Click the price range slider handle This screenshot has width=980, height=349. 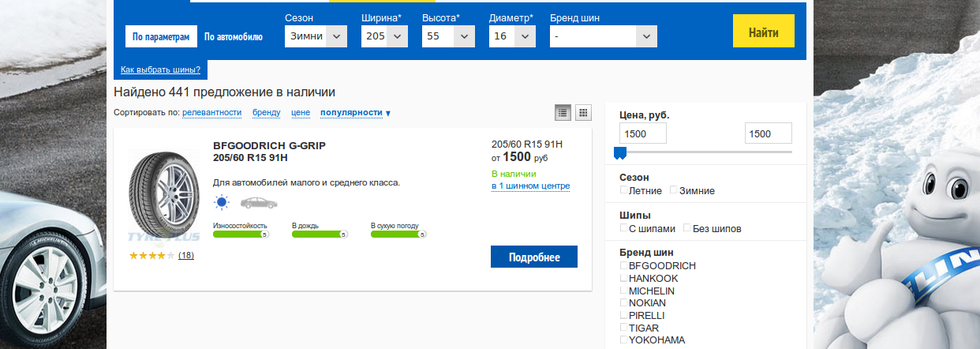click(x=620, y=152)
